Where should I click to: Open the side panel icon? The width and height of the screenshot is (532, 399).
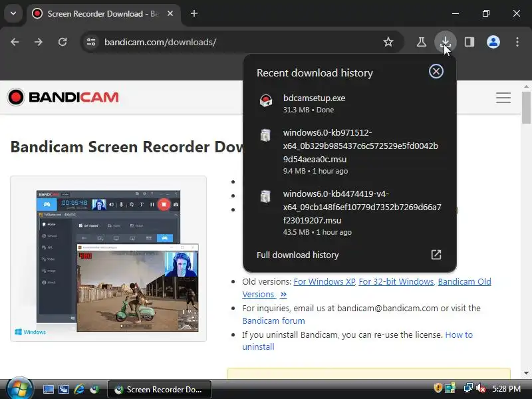click(469, 42)
